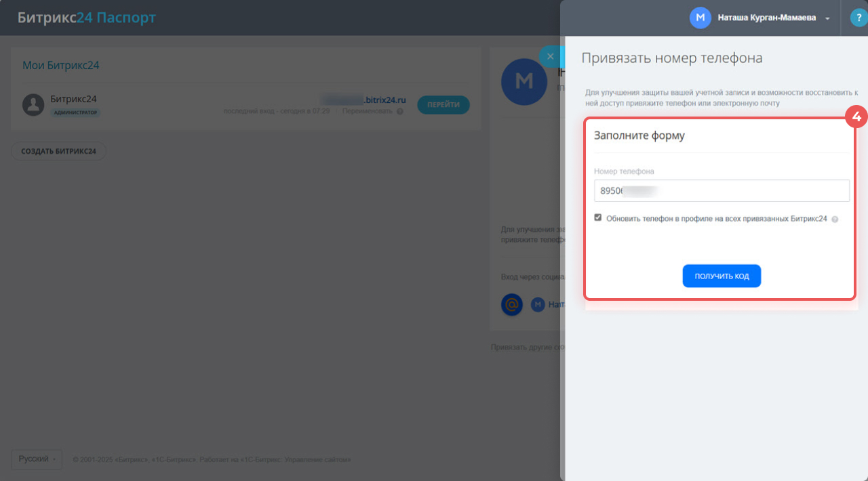Open the Мои Битрикс24 heading link
The image size is (868, 481).
(61, 66)
